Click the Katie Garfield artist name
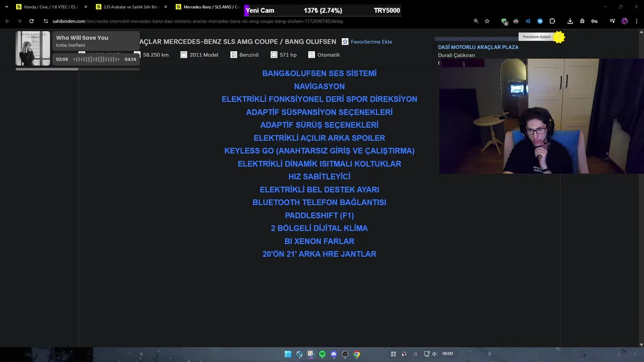The height and width of the screenshot is (362, 644). pyautogui.click(x=70, y=45)
